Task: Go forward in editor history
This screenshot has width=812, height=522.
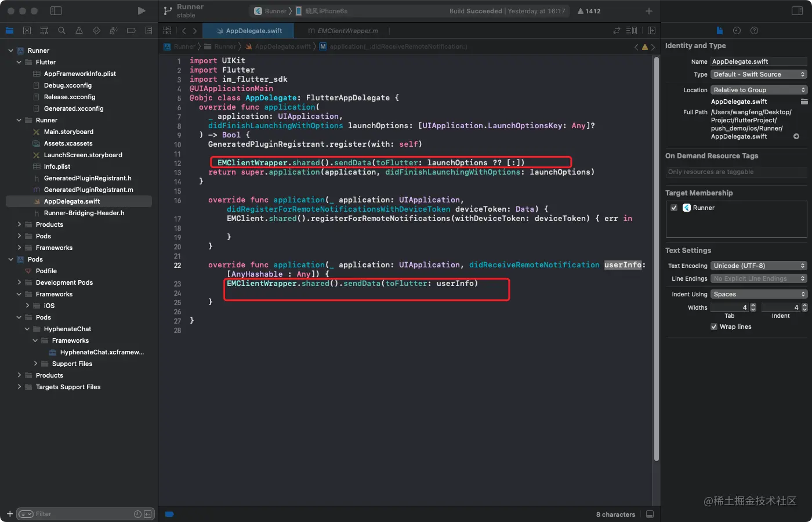Action: 195,31
